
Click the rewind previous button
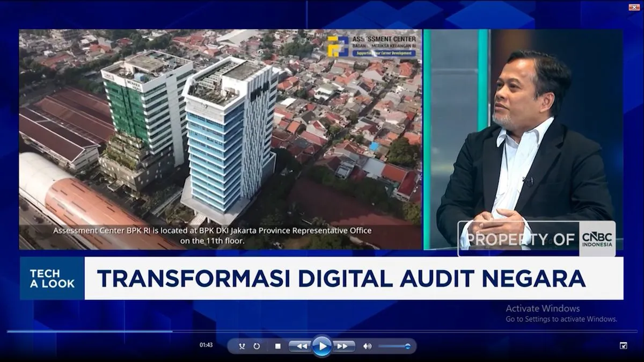300,346
